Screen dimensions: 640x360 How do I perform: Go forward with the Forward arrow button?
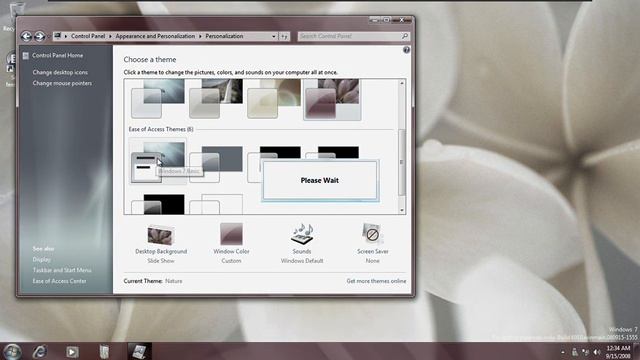tap(39, 36)
